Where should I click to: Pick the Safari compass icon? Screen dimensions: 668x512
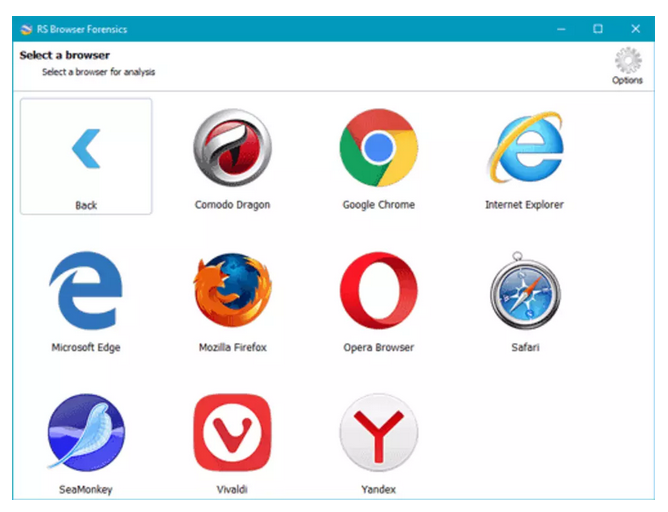point(525,290)
